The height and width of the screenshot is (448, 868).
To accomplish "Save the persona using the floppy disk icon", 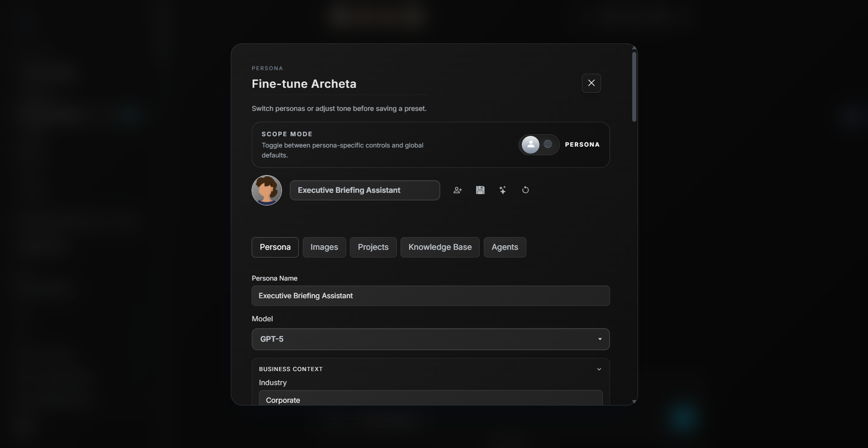I will (x=480, y=190).
